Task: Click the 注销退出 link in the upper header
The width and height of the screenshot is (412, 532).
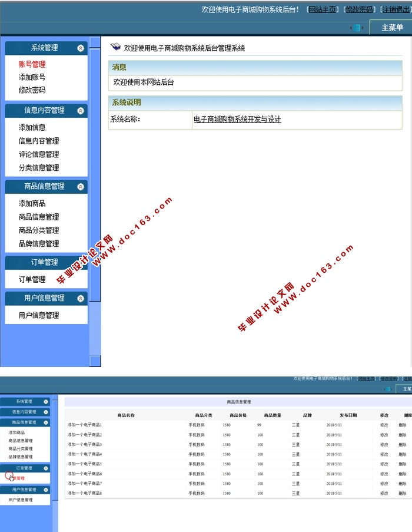Action: click(x=396, y=9)
